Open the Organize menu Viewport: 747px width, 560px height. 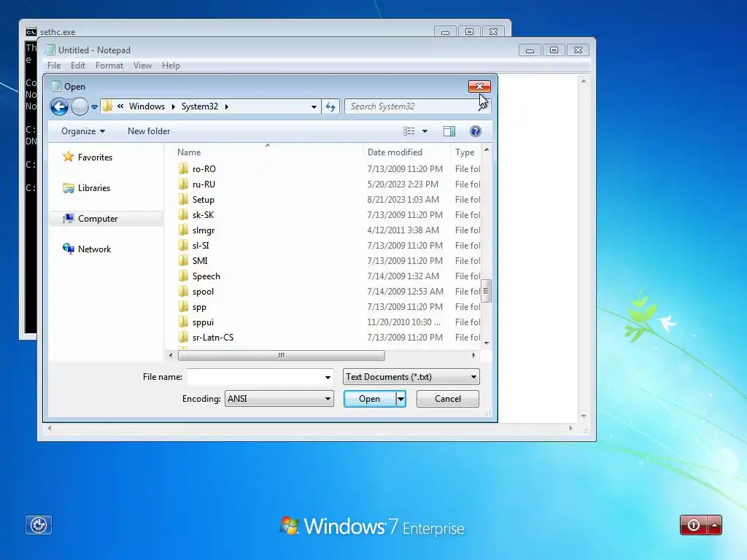point(83,131)
